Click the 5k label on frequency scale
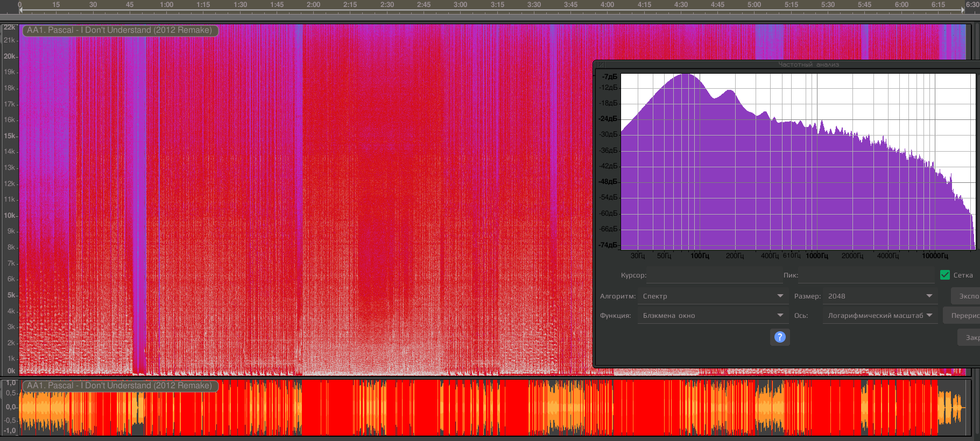Viewport: 980px width, 441px height. point(11,295)
